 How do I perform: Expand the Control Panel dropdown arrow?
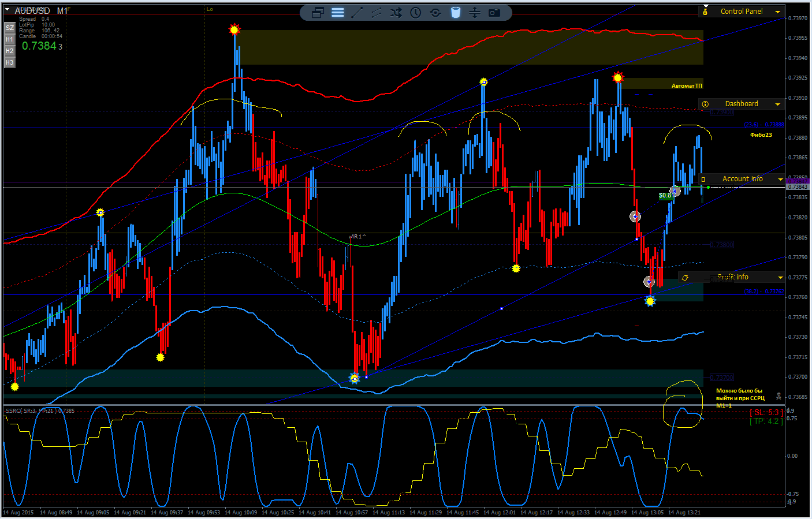pyautogui.click(x=778, y=12)
